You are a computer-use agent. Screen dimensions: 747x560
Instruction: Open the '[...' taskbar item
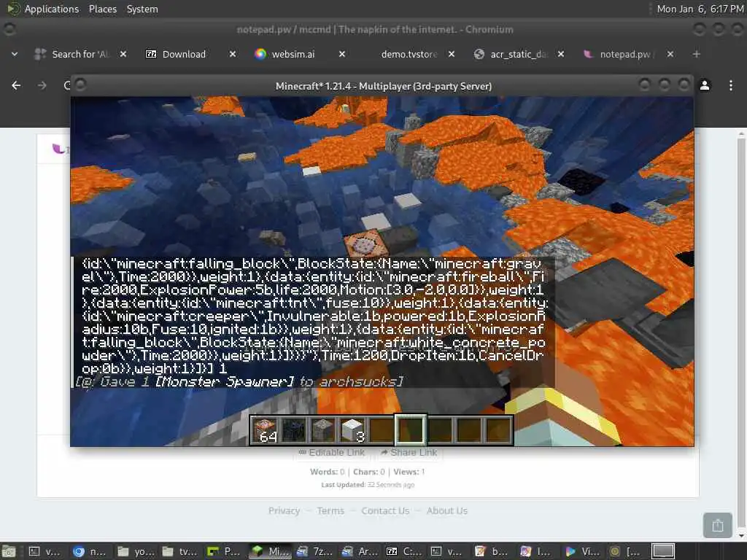[626, 551]
